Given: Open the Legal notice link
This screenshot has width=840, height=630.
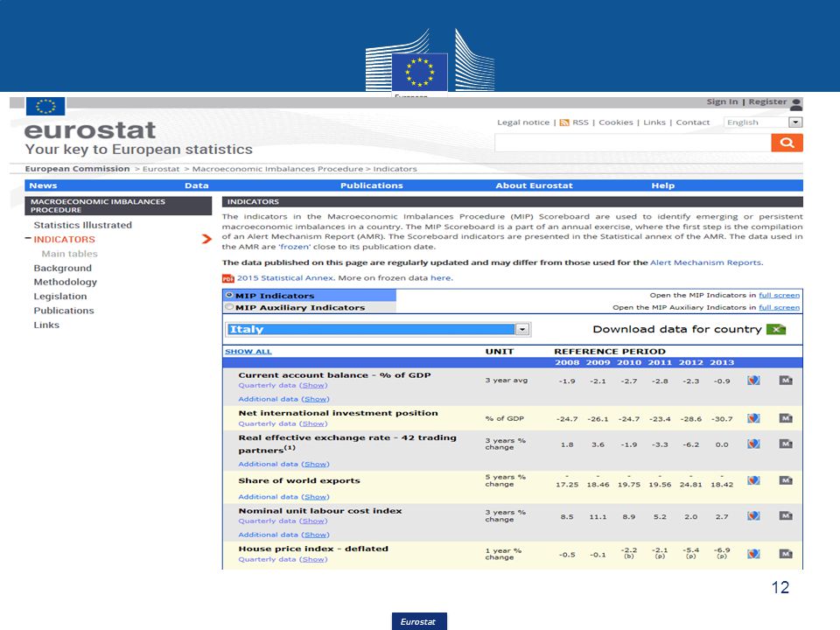Looking at the screenshot, I should [x=523, y=122].
